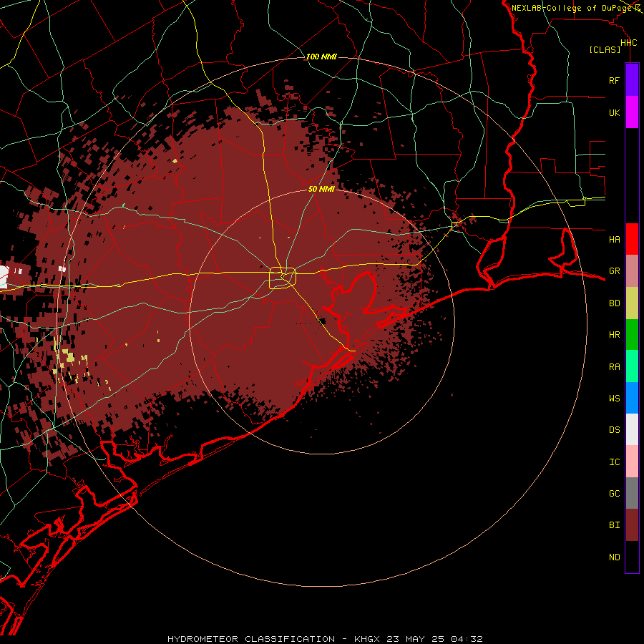Pick the HR green legend swatch

coord(632,335)
